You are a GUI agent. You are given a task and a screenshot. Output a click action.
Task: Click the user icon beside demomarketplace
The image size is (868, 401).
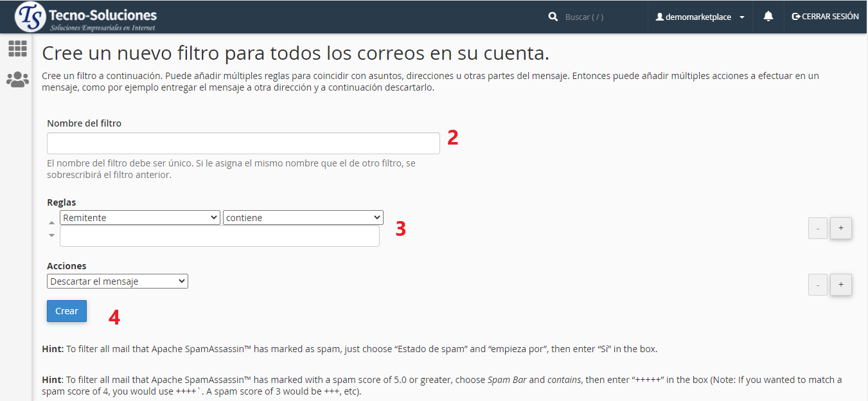coord(659,17)
